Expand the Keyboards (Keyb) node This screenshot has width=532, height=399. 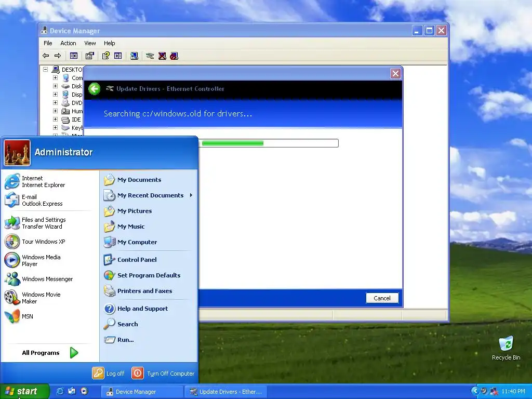tap(55, 128)
